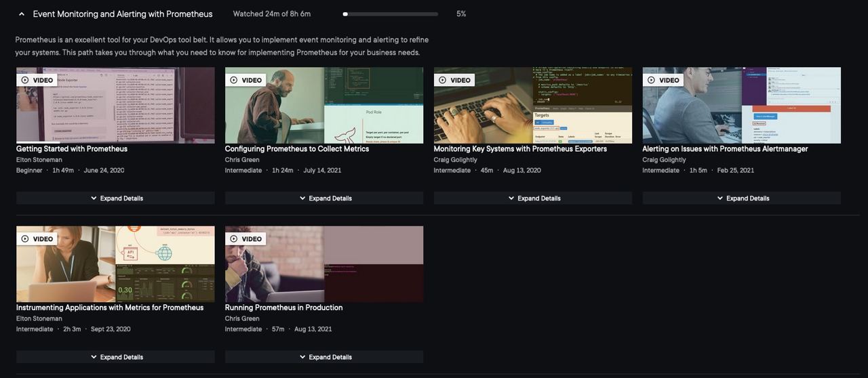Expand Details for Running Prometheus in Production
This screenshot has height=378, width=868.
pos(324,357)
